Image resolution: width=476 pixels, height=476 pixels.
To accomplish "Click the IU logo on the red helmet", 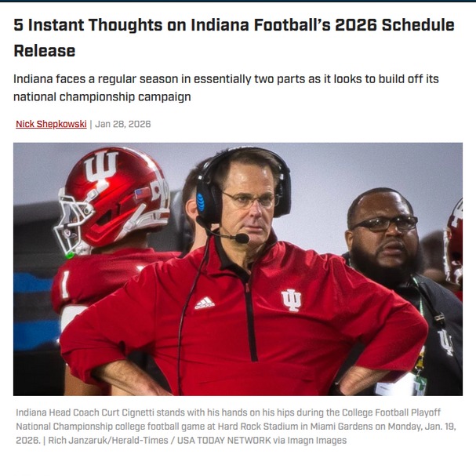I will tap(101, 167).
